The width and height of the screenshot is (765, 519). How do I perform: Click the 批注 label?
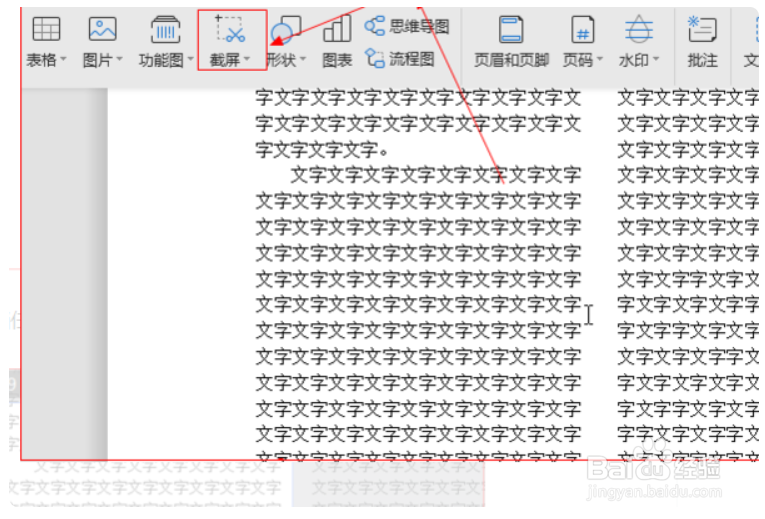(x=703, y=60)
